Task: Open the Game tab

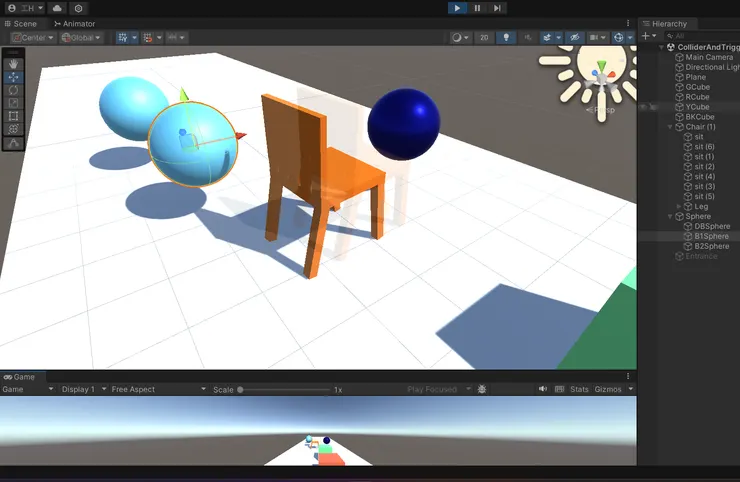Action: click(20, 377)
